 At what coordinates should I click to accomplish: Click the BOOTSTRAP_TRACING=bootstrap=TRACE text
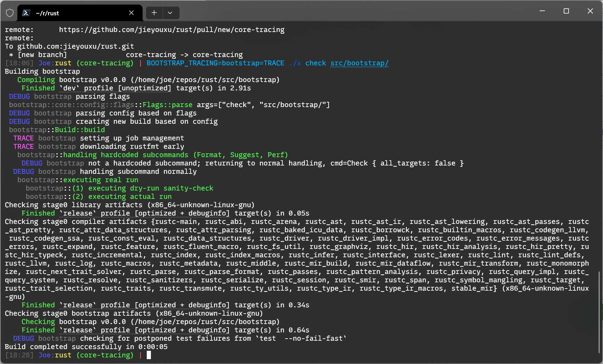pyautogui.click(x=215, y=63)
